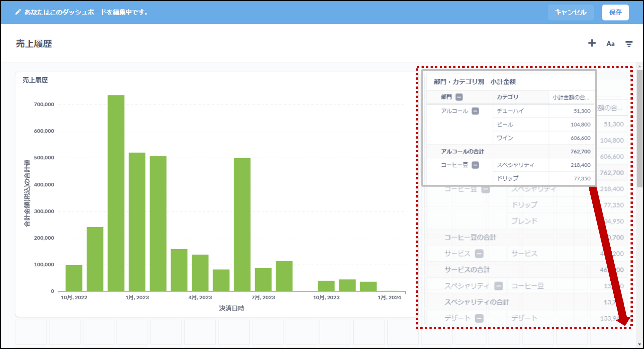
Task: Click the plus icon to add a question
Action: pyautogui.click(x=592, y=43)
